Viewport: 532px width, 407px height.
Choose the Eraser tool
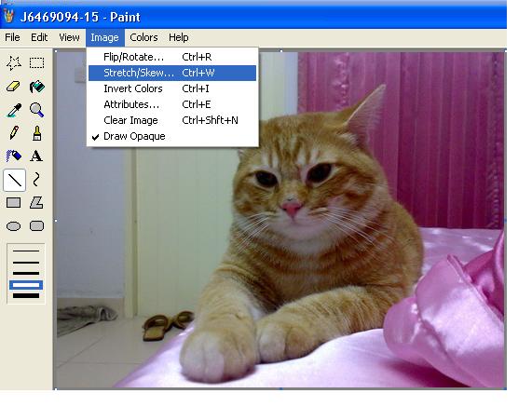[x=14, y=87]
